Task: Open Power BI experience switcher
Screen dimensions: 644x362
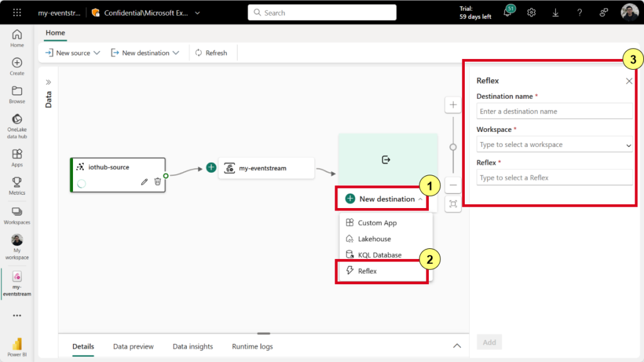Action: tap(17, 347)
